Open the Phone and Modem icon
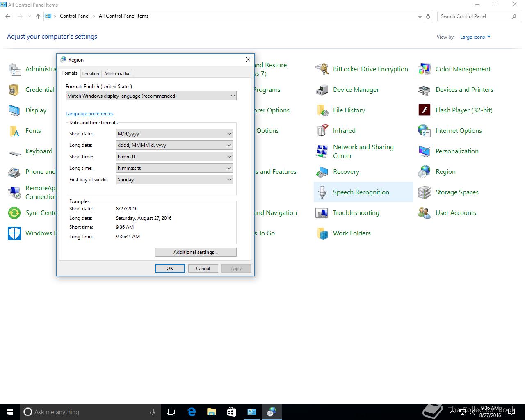The image size is (525, 420). coord(14,172)
